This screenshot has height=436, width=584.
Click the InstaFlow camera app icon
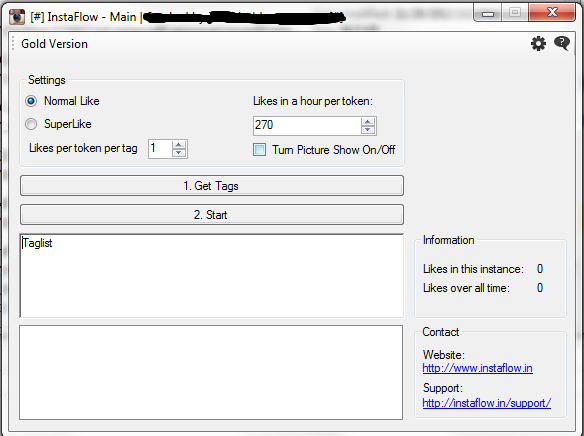17,17
